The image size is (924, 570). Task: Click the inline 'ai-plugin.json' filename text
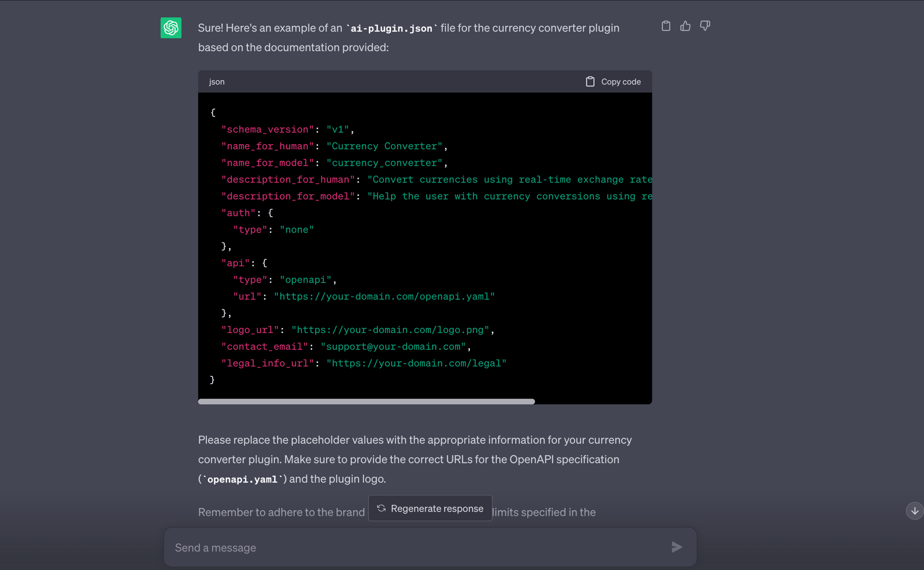click(x=391, y=28)
